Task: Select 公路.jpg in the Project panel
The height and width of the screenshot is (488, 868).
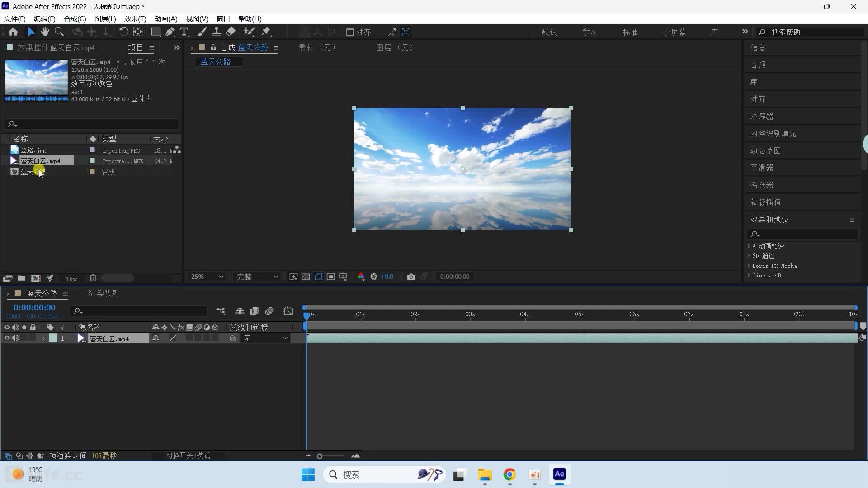Action: [x=33, y=150]
